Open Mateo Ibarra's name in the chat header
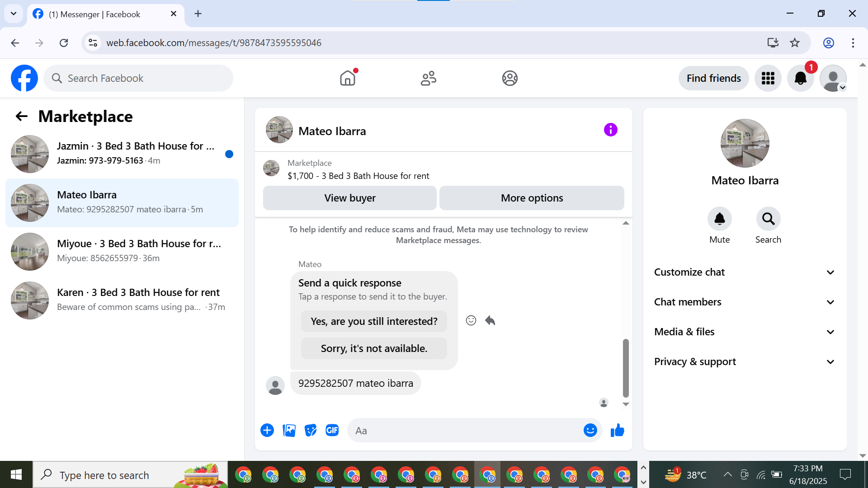868x488 pixels. point(332,131)
